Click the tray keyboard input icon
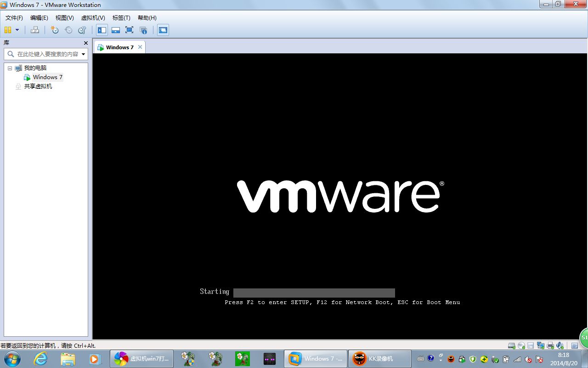This screenshot has width=588, height=368. (x=420, y=359)
